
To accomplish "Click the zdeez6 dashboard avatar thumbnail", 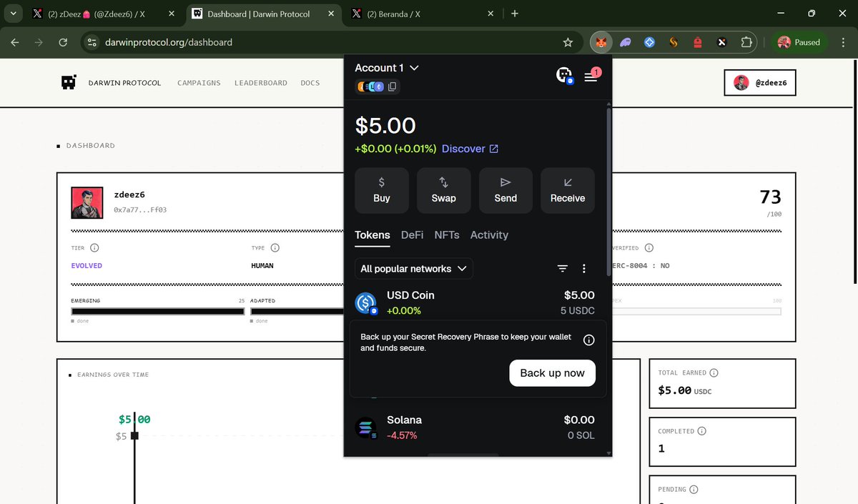I will (x=87, y=203).
